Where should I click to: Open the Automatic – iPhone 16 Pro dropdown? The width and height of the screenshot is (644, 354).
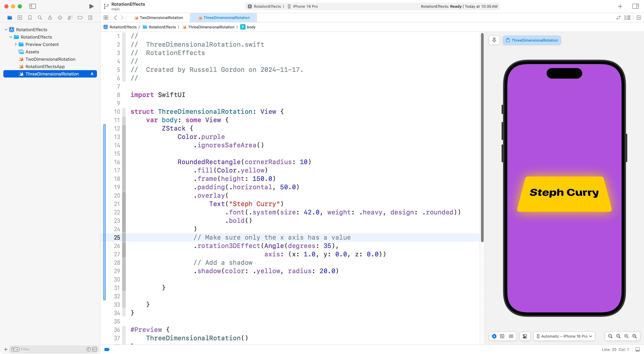(x=564, y=336)
